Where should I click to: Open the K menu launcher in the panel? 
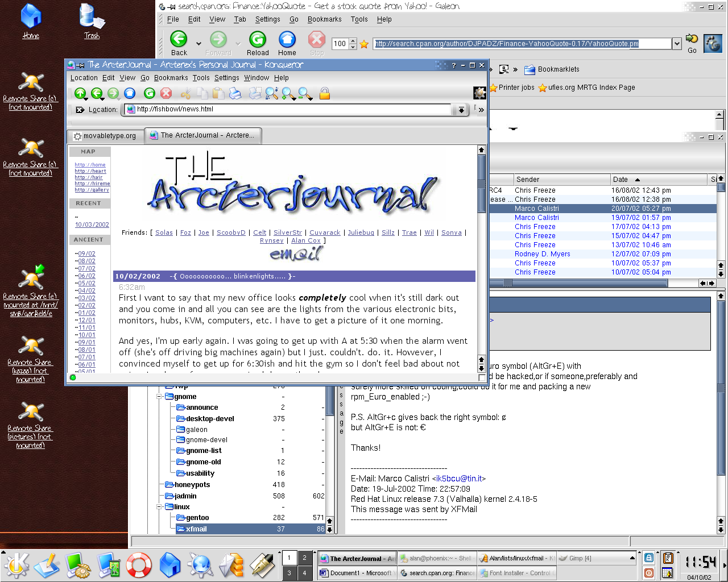(x=16, y=566)
